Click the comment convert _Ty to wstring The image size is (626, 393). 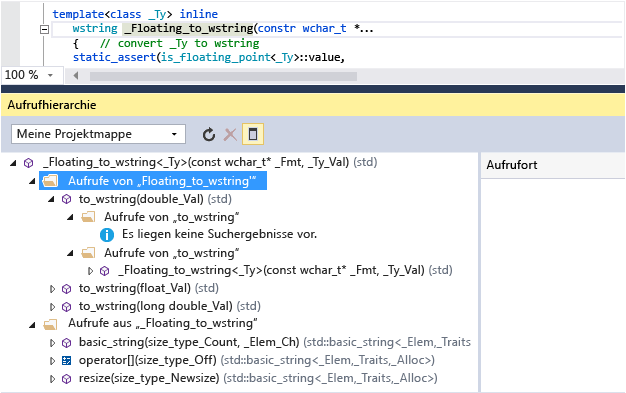point(180,43)
